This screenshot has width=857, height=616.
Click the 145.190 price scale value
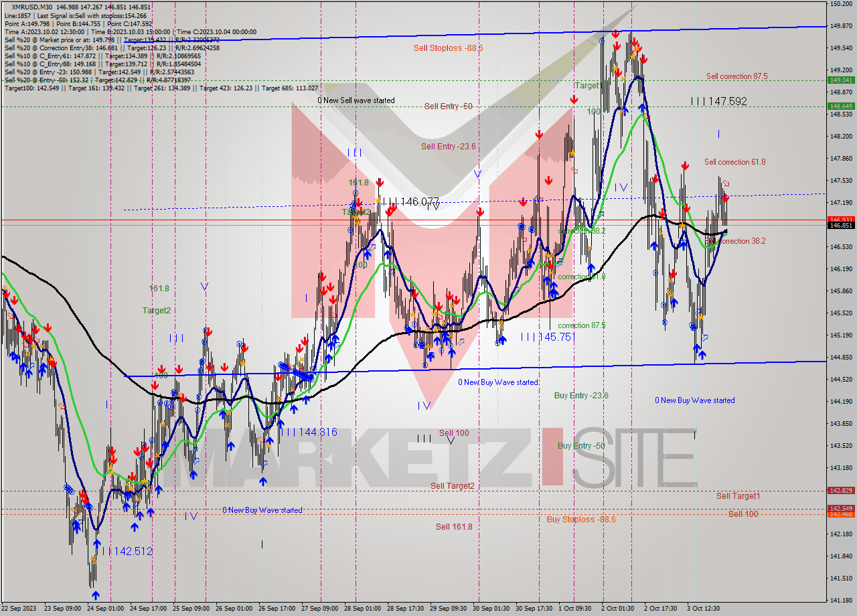[841, 335]
